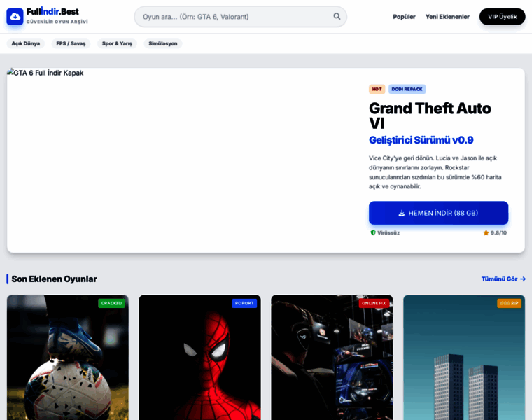Click the green Virüssüz shield icon

click(x=373, y=232)
